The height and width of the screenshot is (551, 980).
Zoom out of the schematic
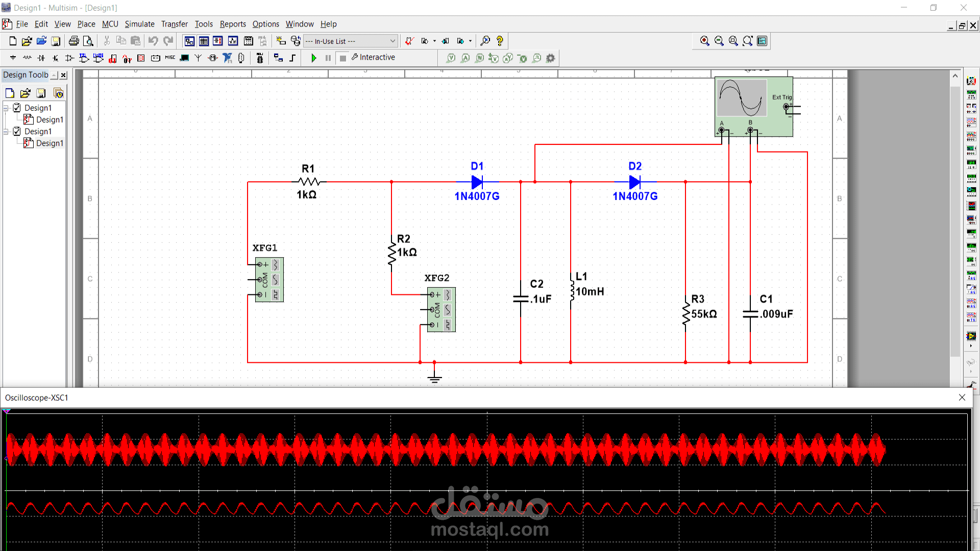pyautogui.click(x=719, y=41)
